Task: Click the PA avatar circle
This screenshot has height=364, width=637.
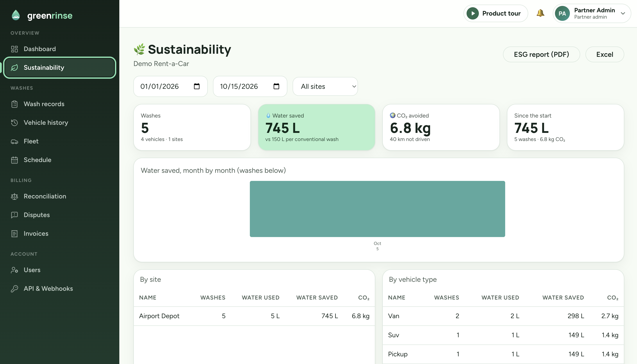Action: (562, 14)
